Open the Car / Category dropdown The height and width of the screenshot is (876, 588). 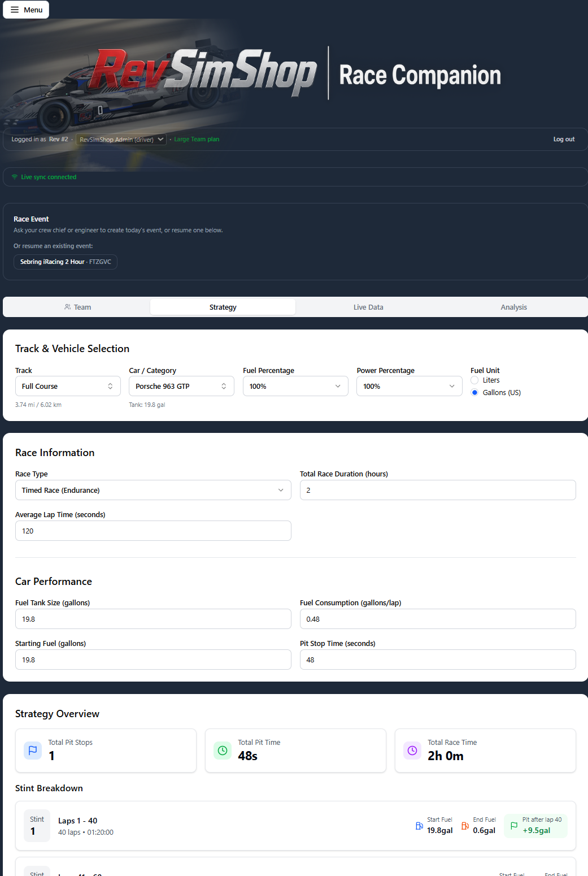pyautogui.click(x=181, y=386)
